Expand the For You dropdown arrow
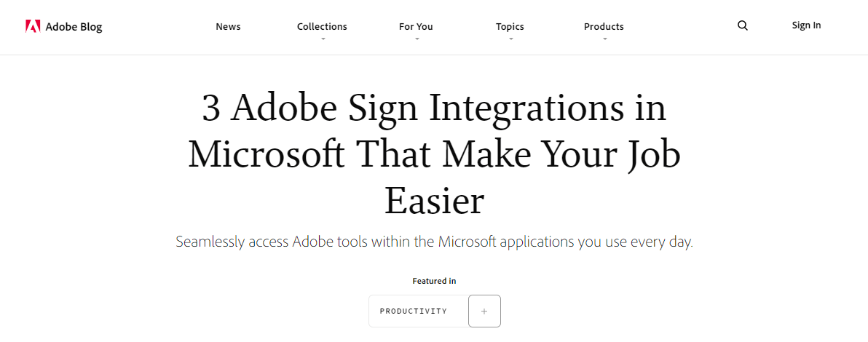This screenshot has width=868, height=342. click(x=417, y=39)
